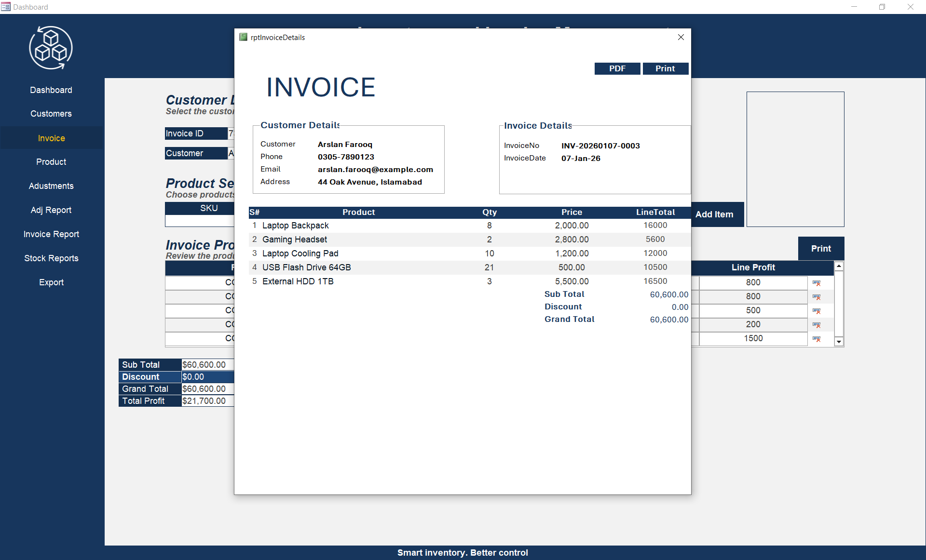Select the External HDD 1TB row

(x=470, y=281)
